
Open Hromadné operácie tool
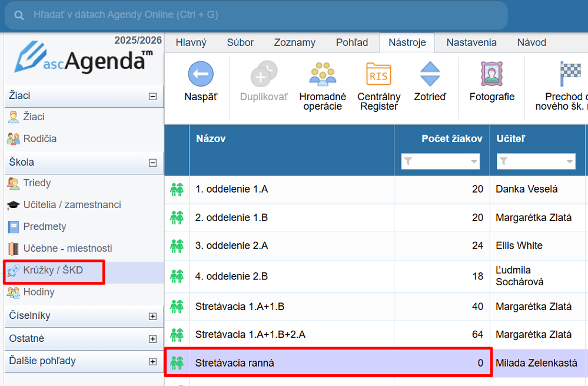(x=322, y=74)
